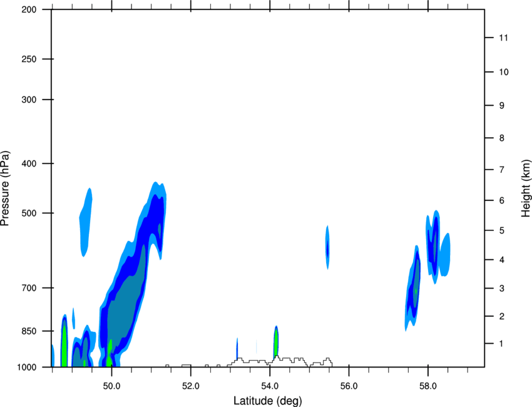This screenshot has height=407, width=532.
Task: Click height tick label 6
Action: point(502,200)
